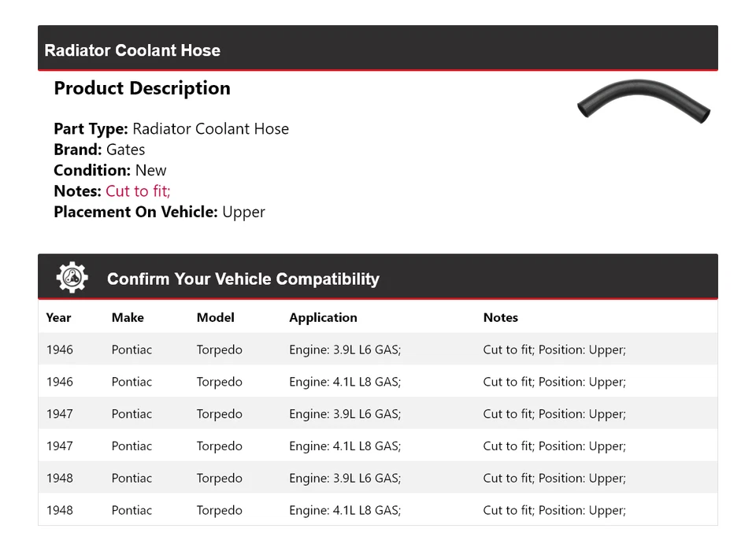
Task: Click the red "Cut to fit;" note
Action: [138, 191]
